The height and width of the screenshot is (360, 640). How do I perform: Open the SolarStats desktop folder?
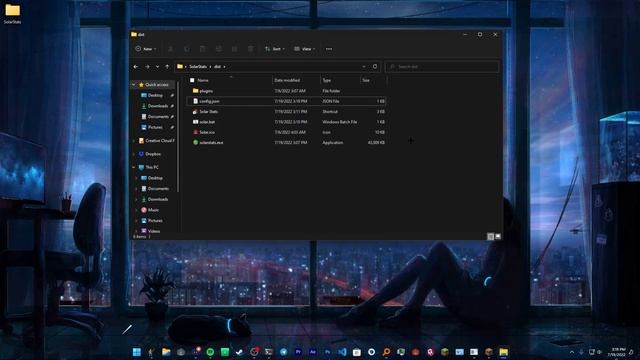[12, 13]
